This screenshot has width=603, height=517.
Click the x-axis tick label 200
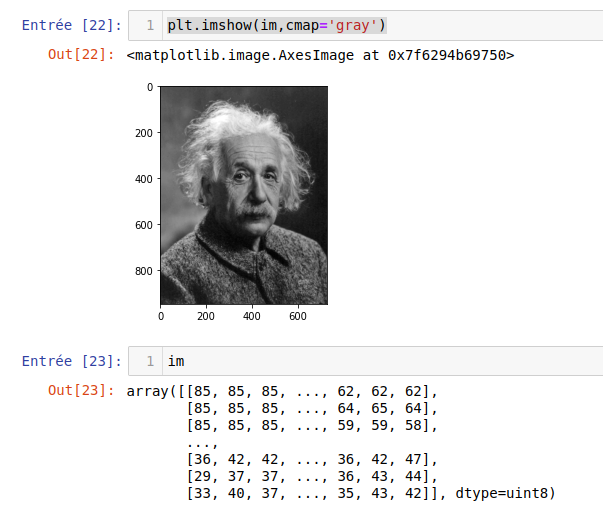pos(206,316)
